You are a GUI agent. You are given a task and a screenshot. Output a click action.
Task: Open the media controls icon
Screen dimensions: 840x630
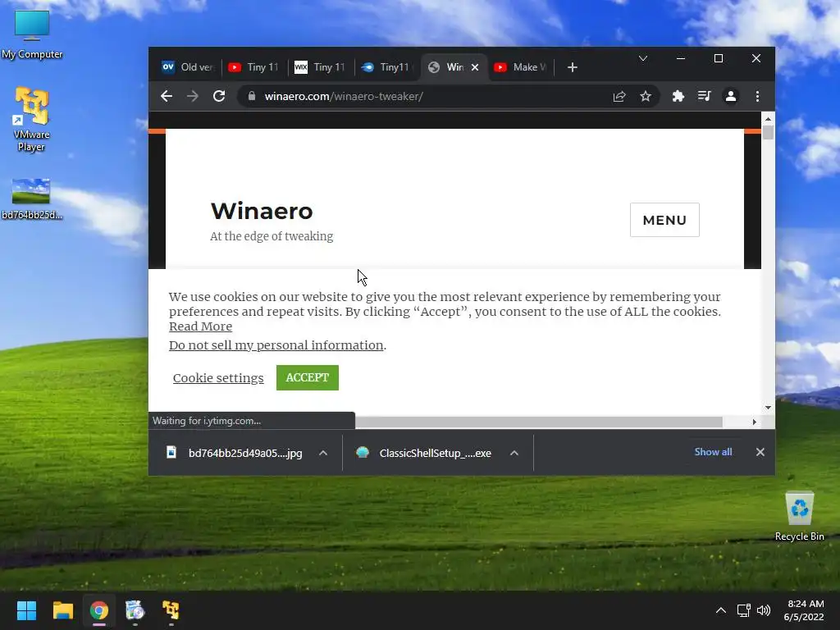pyautogui.click(x=705, y=97)
